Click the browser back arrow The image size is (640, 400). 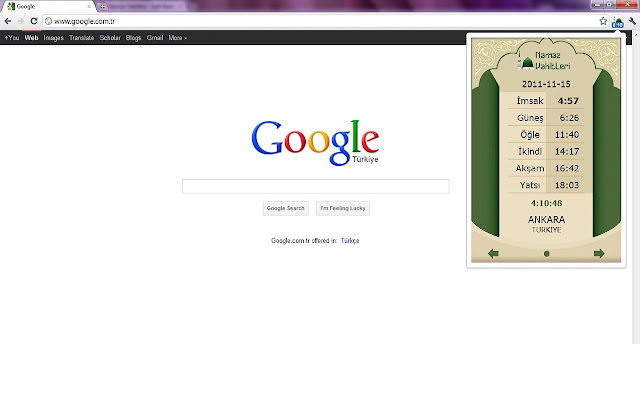[8, 21]
